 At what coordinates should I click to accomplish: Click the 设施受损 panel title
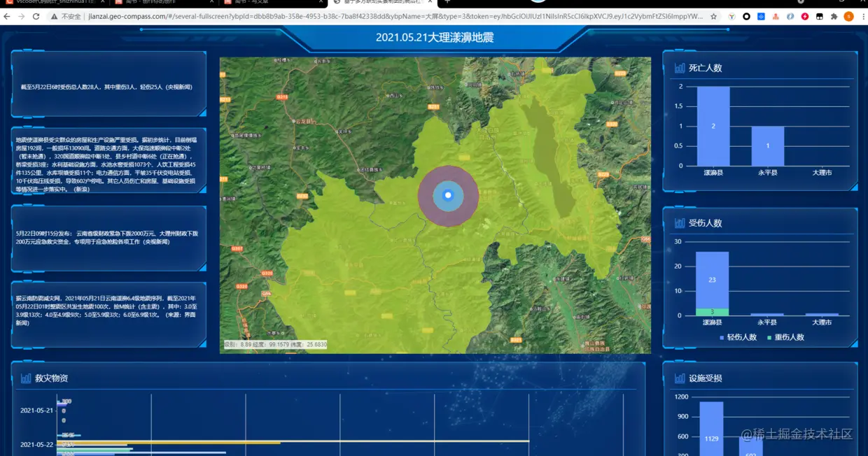click(x=705, y=378)
